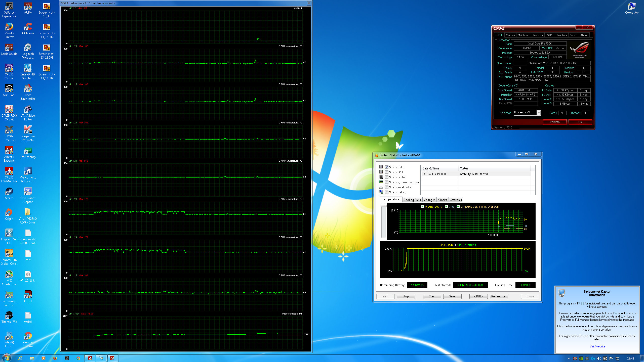
Task: Click the Stress CPU chip icon in AIDA64
Action: click(x=381, y=167)
